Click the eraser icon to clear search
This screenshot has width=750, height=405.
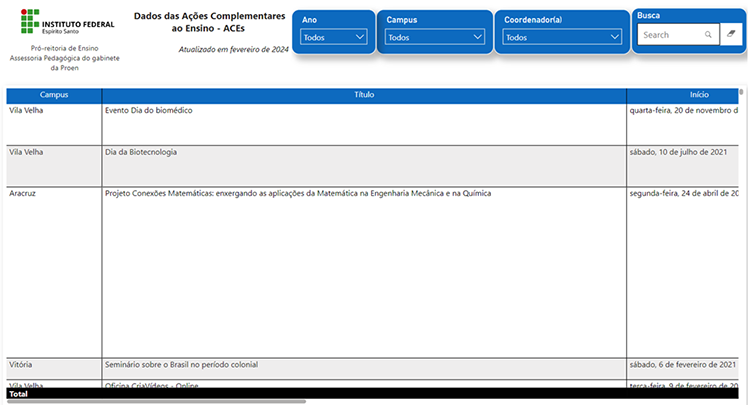click(731, 34)
